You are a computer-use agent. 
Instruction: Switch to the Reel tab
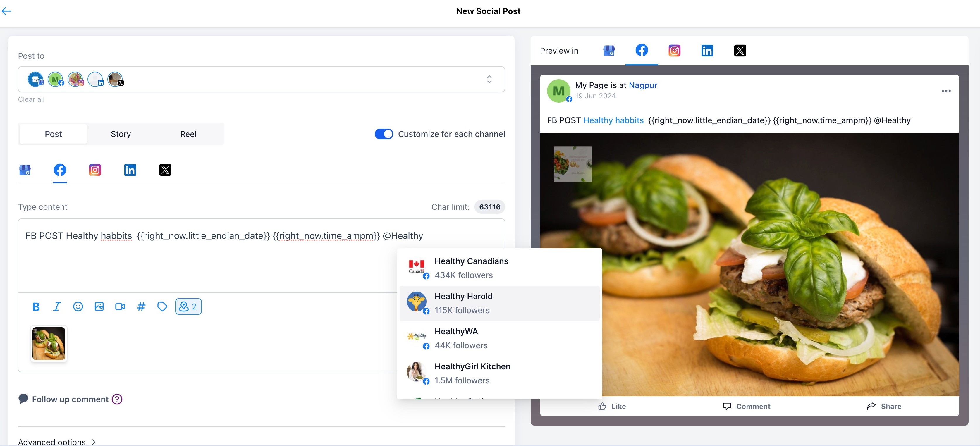point(188,134)
